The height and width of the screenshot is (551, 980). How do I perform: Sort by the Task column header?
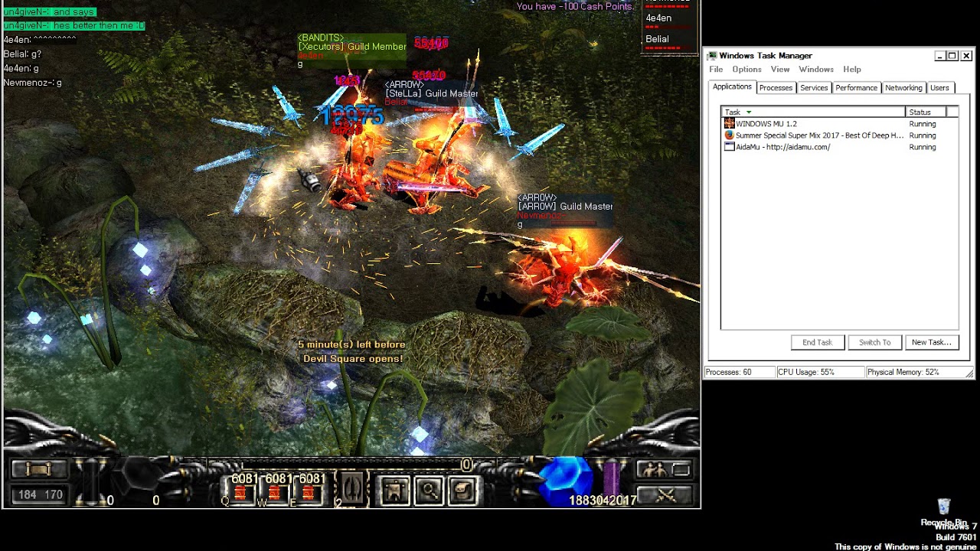point(813,112)
